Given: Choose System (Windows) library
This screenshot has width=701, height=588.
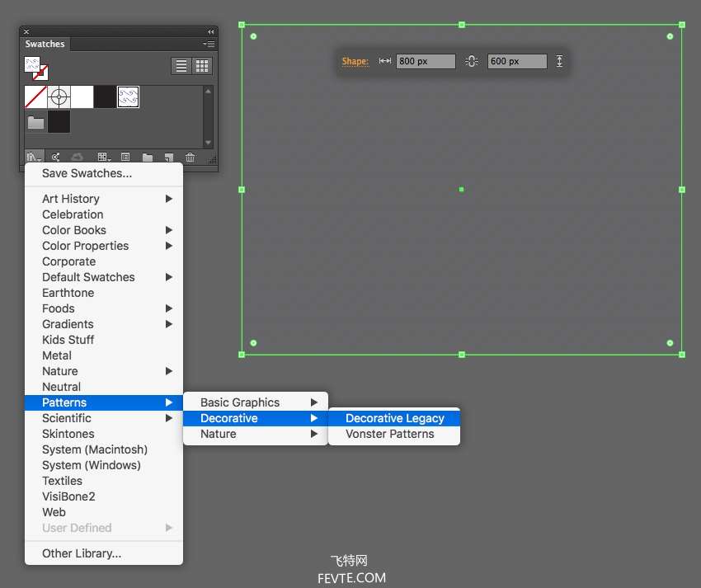Looking at the screenshot, I should click(x=104, y=465).
